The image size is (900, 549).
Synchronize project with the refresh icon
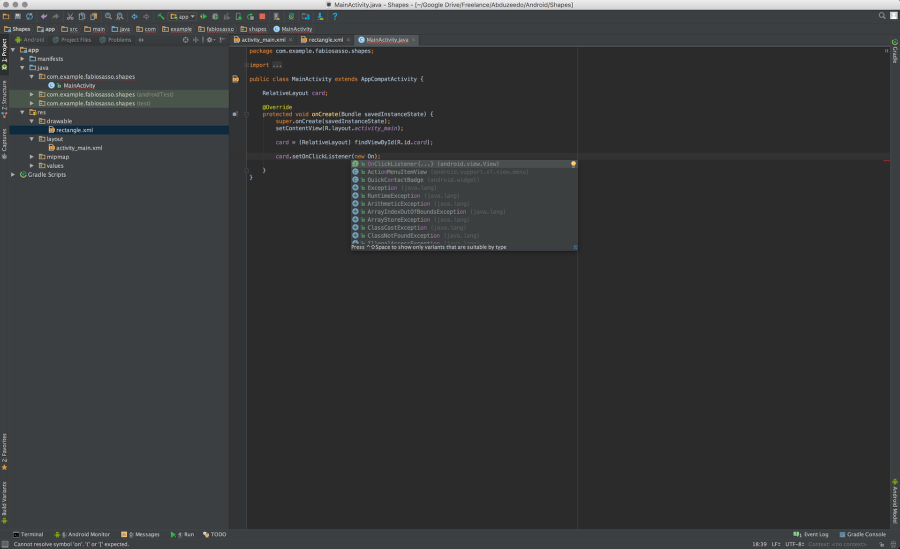pyautogui.click(x=29, y=17)
